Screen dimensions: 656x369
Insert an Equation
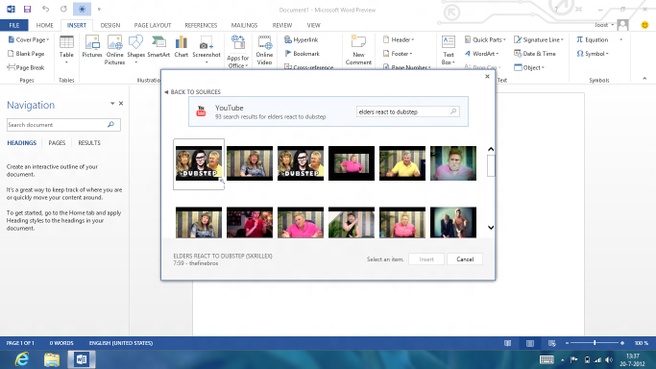point(592,40)
